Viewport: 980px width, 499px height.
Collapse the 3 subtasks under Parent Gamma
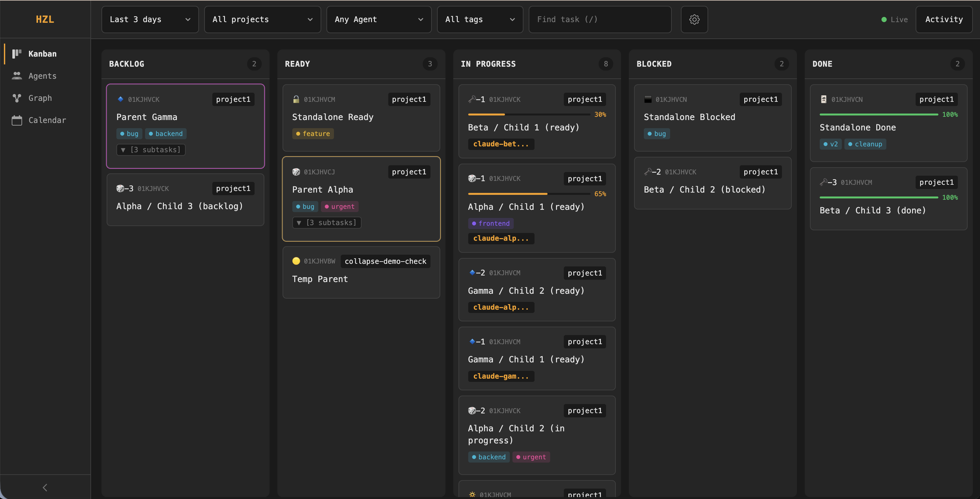150,150
